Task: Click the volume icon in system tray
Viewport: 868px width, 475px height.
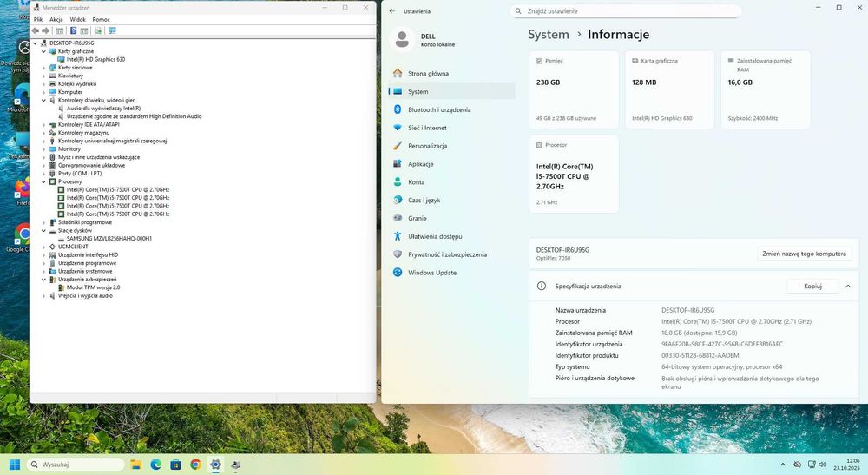Action: click(x=823, y=465)
